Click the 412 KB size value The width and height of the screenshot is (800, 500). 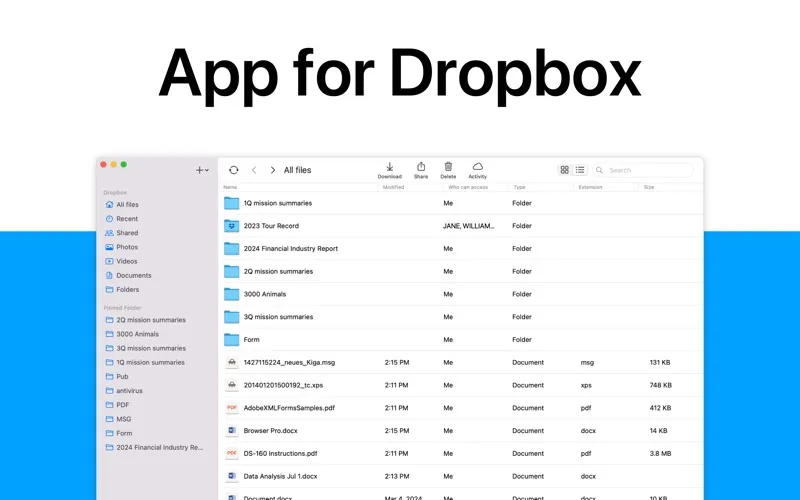click(x=660, y=408)
